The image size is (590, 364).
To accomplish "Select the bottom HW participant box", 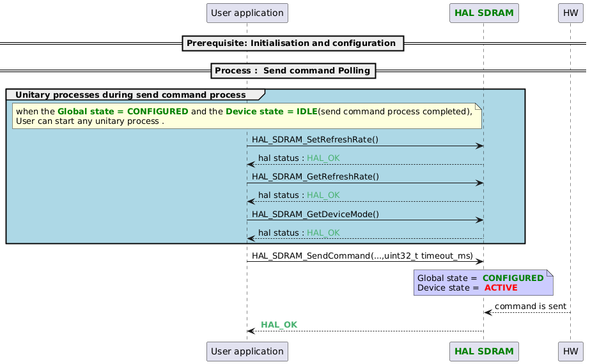I will click(570, 352).
